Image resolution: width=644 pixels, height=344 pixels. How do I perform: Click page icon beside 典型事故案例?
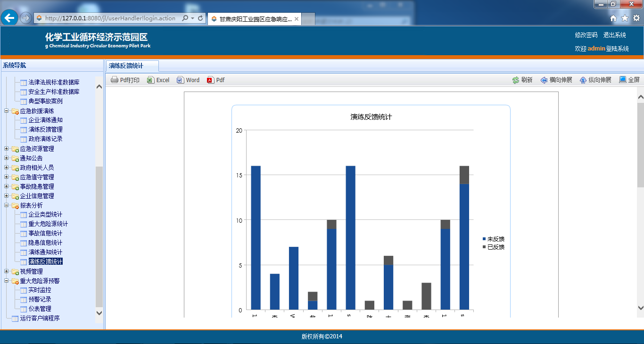(24, 101)
